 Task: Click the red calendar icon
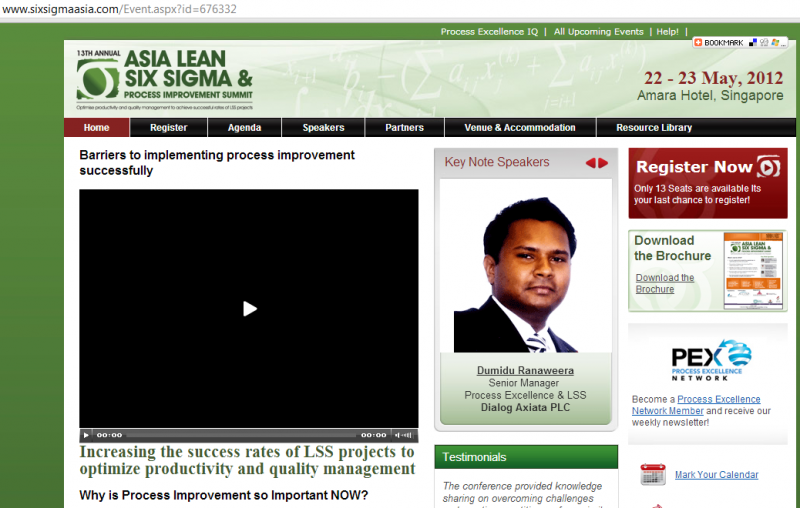click(x=653, y=474)
